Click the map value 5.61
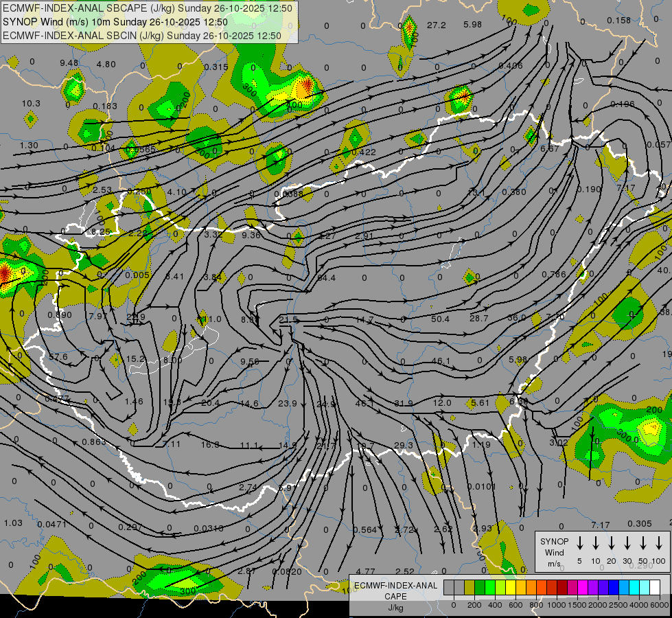The image size is (672, 618). coord(480,402)
